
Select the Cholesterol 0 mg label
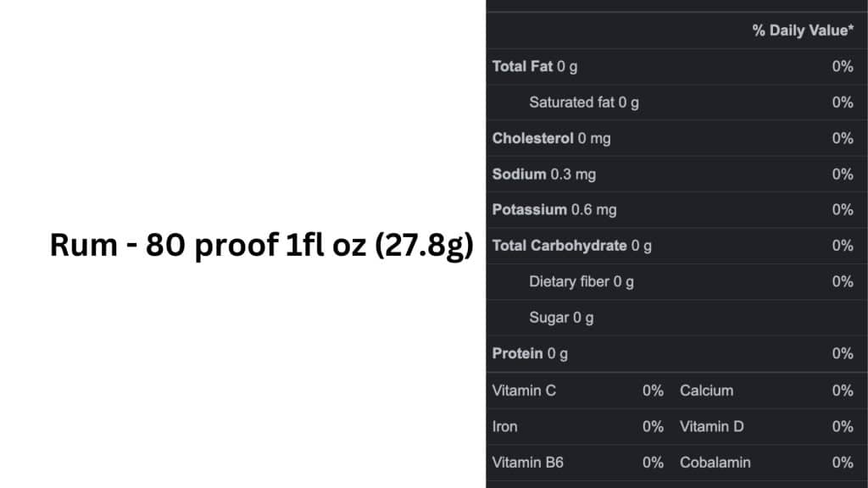coord(551,138)
